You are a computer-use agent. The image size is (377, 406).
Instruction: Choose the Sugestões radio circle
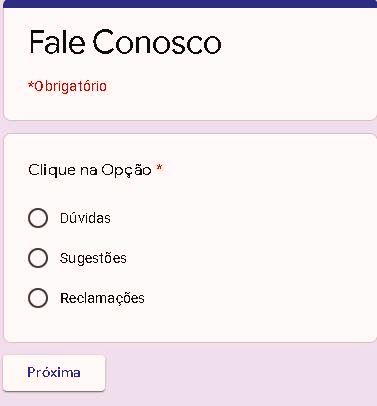(38, 258)
